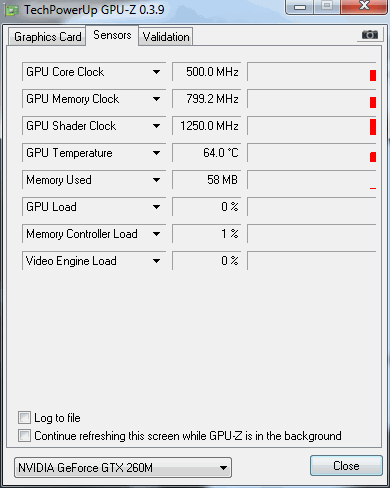The width and height of the screenshot is (390, 488).
Task: Open the Memory Used sensor dropdown
Action: coord(156,180)
